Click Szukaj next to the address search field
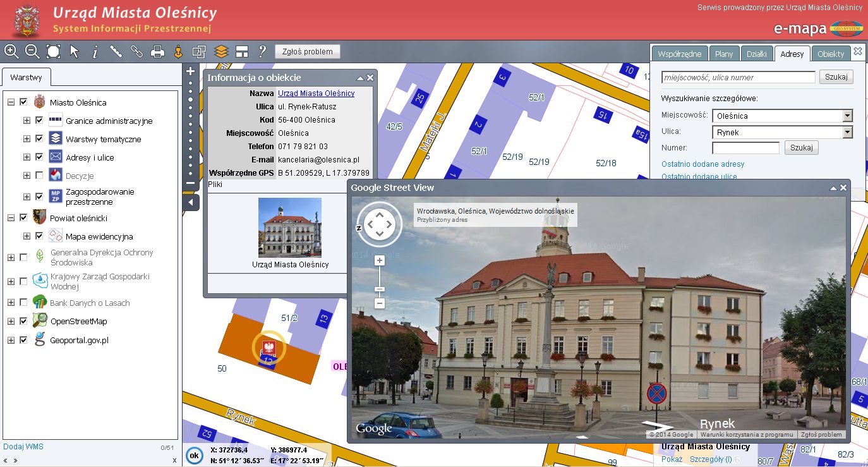 [x=836, y=77]
